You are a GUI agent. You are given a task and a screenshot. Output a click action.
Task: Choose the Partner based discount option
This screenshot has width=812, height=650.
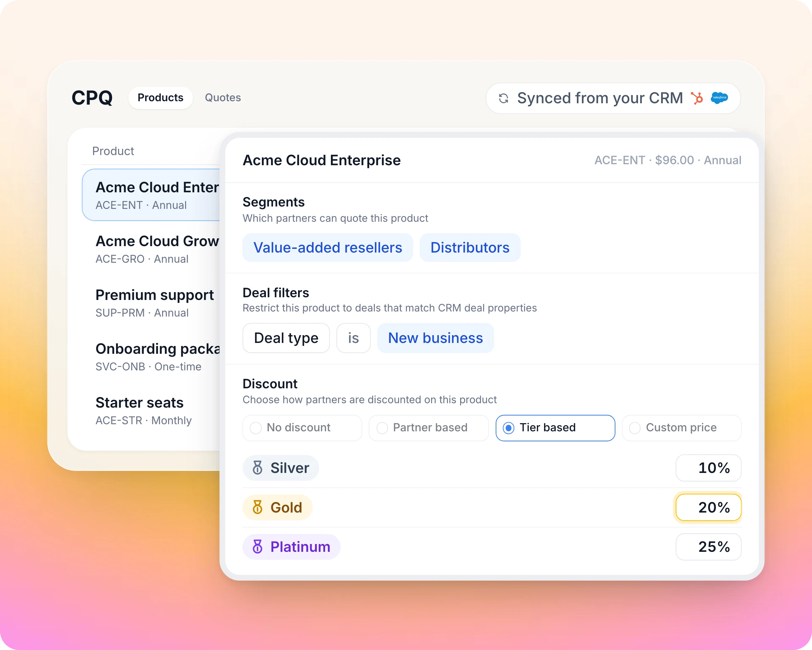(429, 428)
